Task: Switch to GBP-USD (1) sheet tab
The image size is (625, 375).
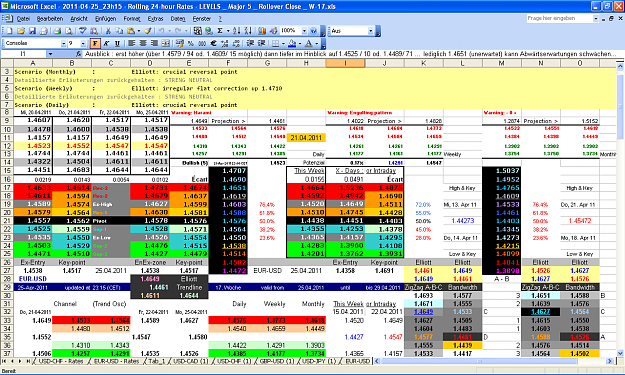Action: 277,361
